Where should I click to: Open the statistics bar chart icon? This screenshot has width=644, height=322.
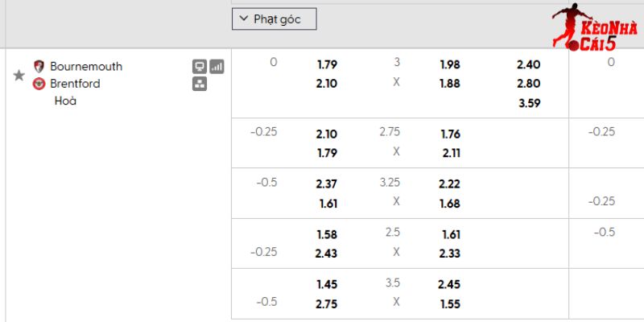pos(217,67)
